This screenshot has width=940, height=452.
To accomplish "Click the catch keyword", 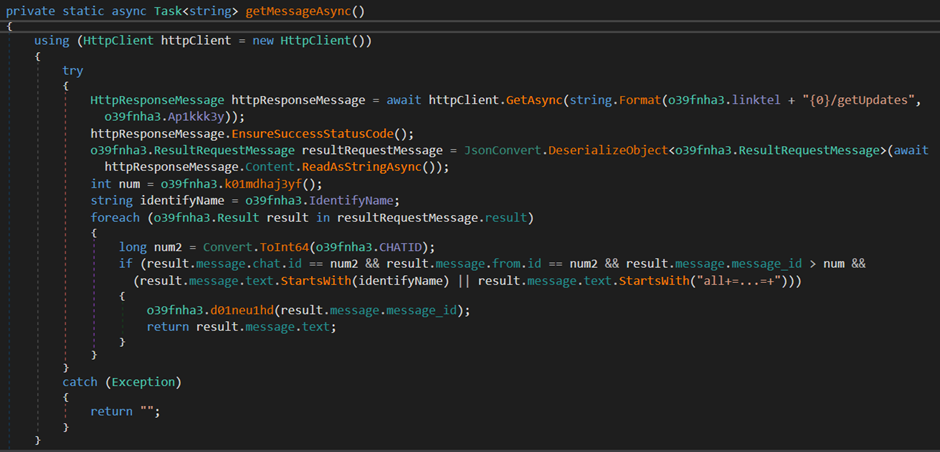I will pos(80,380).
